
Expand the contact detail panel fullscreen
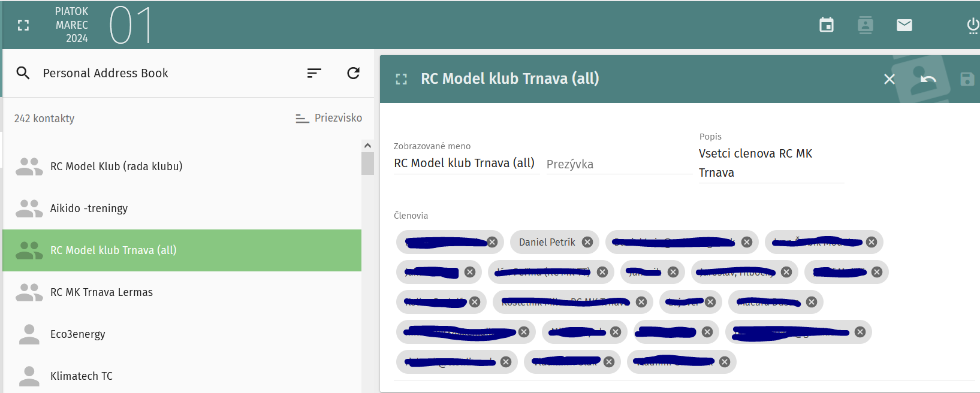402,79
